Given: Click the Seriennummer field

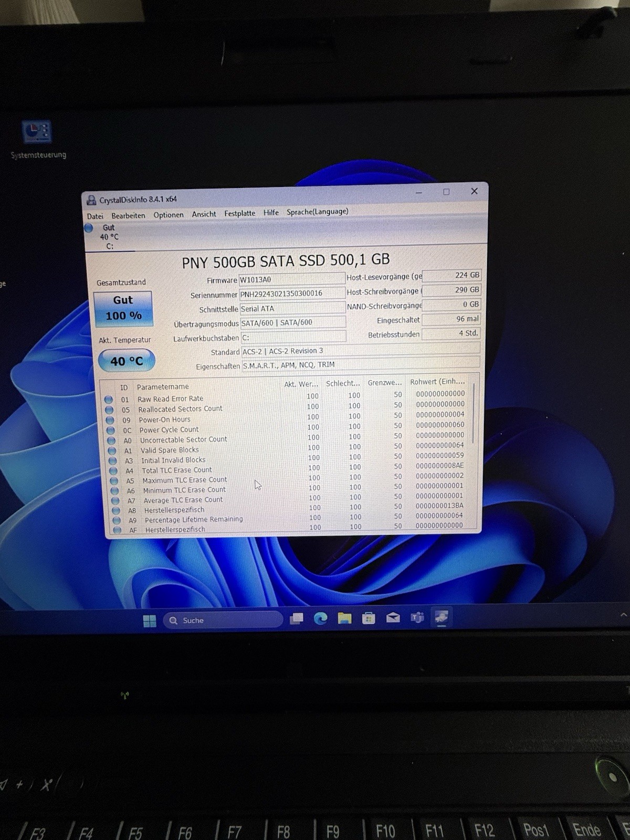Looking at the screenshot, I should (292, 293).
